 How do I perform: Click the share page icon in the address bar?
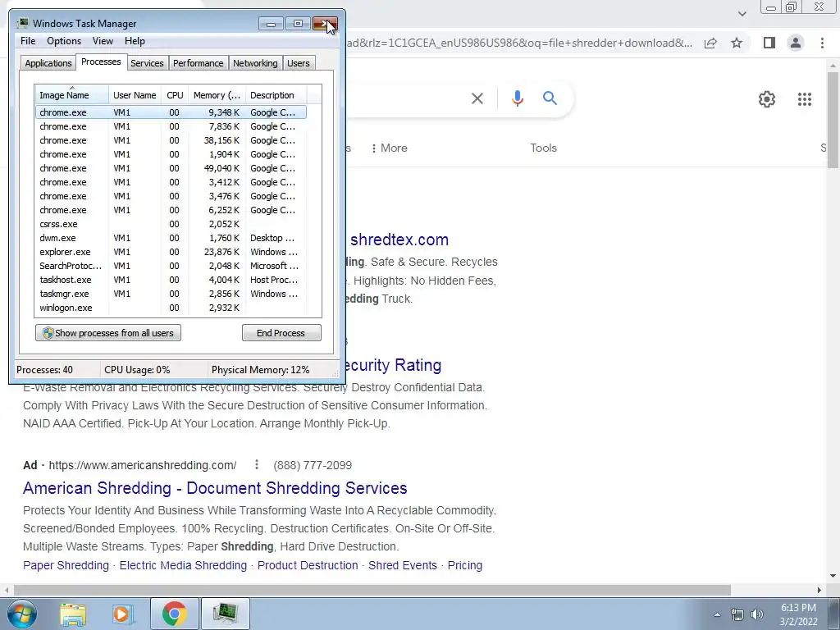710,43
